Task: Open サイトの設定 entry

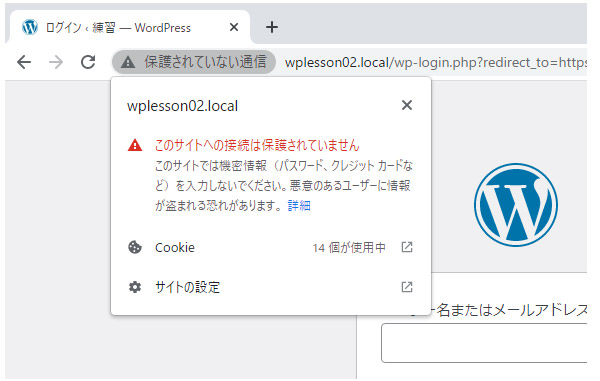Action: tap(271, 287)
